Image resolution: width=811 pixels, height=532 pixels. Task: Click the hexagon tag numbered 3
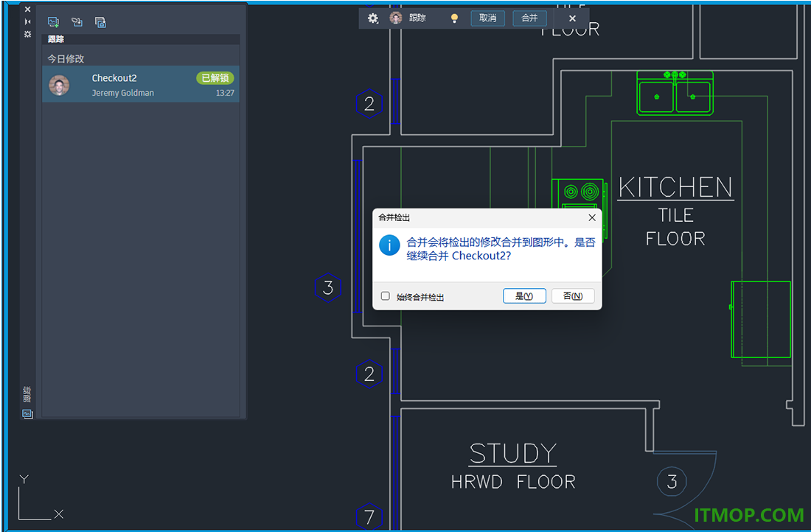[x=328, y=287]
